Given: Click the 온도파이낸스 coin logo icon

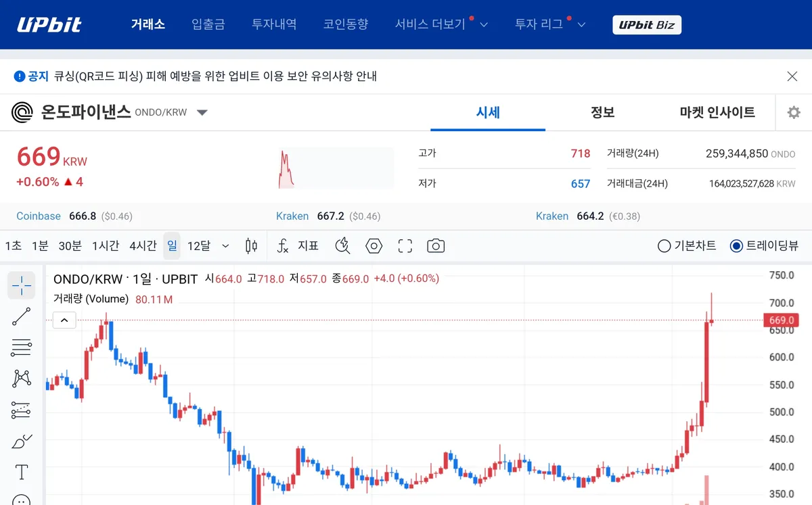Looking at the screenshot, I should [x=22, y=112].
